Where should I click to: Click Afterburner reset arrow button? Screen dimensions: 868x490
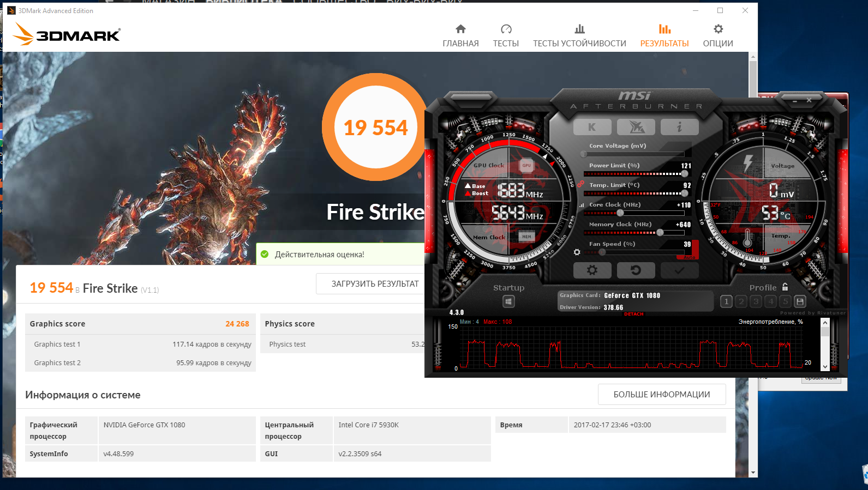pos(636,270)
